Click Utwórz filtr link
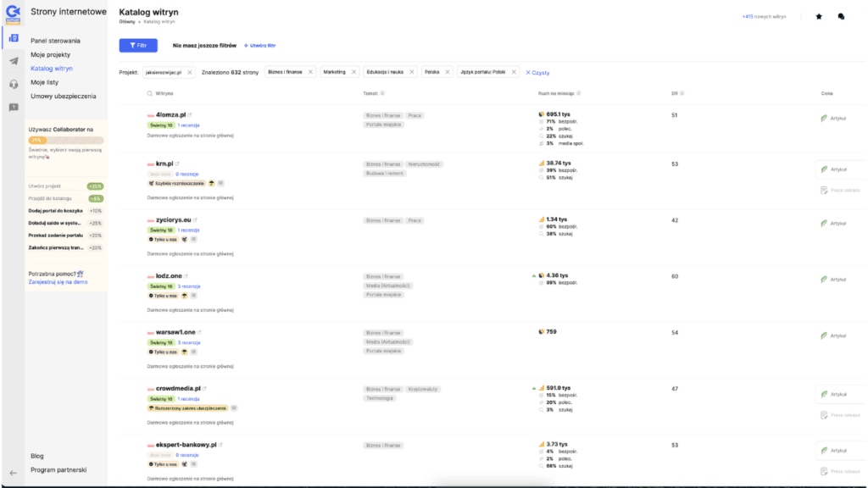Screen dimensions: 868x488 259,46
